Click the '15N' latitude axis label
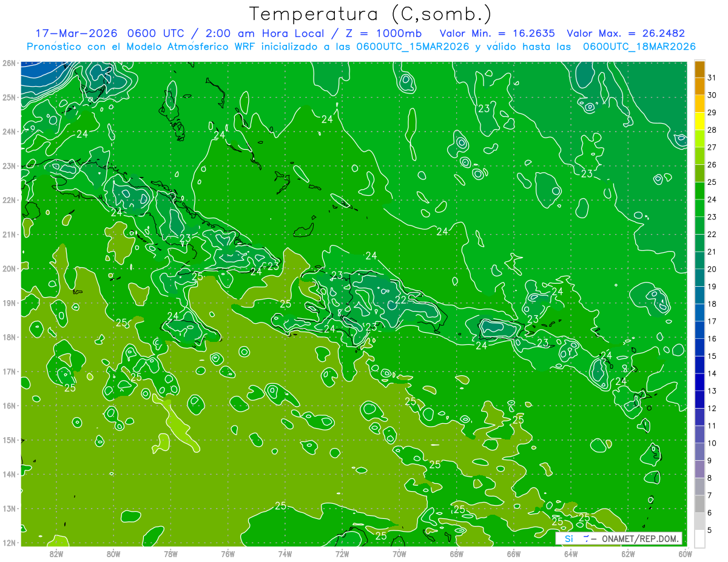This screenshot has height=562, width=728. coord(8,440)
